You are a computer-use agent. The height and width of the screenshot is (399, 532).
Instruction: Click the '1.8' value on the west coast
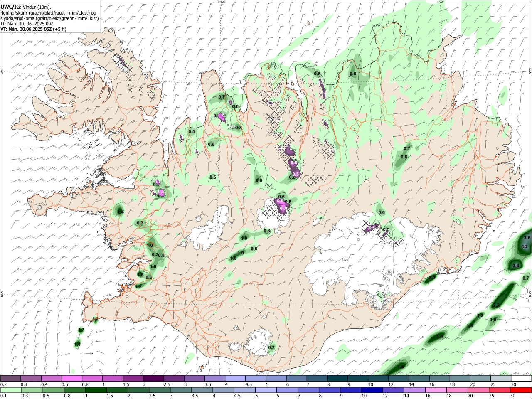(140, 275)
